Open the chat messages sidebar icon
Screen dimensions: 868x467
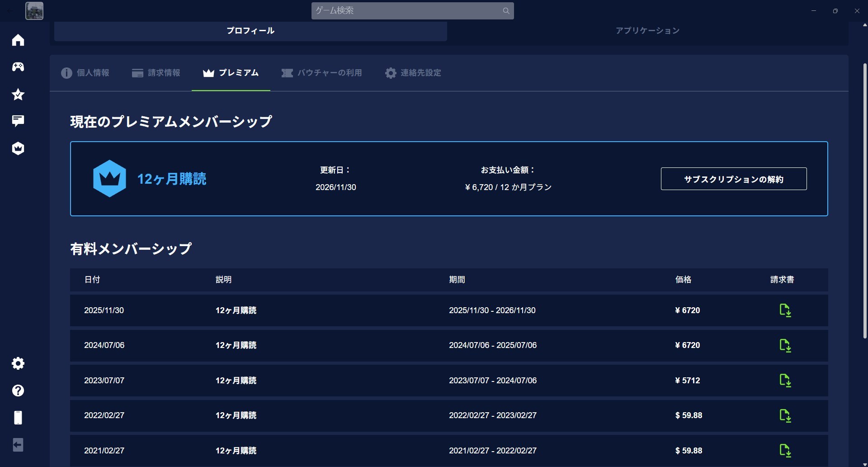tap(18, 121)
